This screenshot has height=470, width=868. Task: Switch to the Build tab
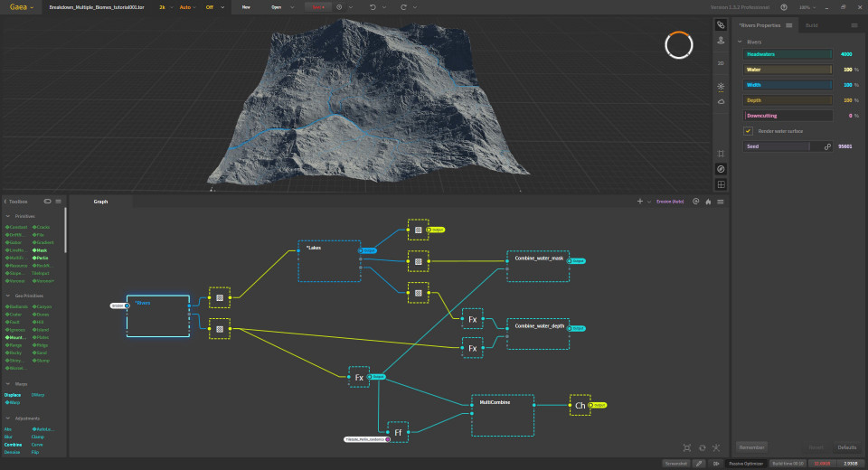[811, 25]
